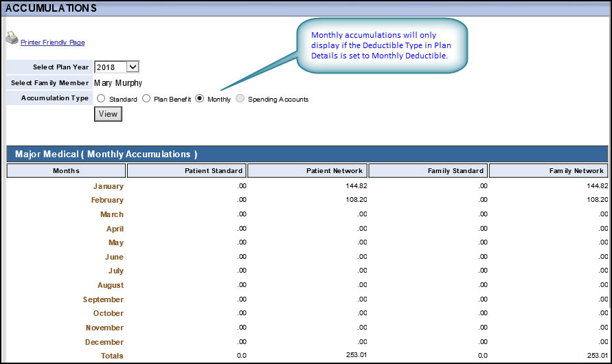Choose the Monthly accumulation type

[x=200, y=99]
